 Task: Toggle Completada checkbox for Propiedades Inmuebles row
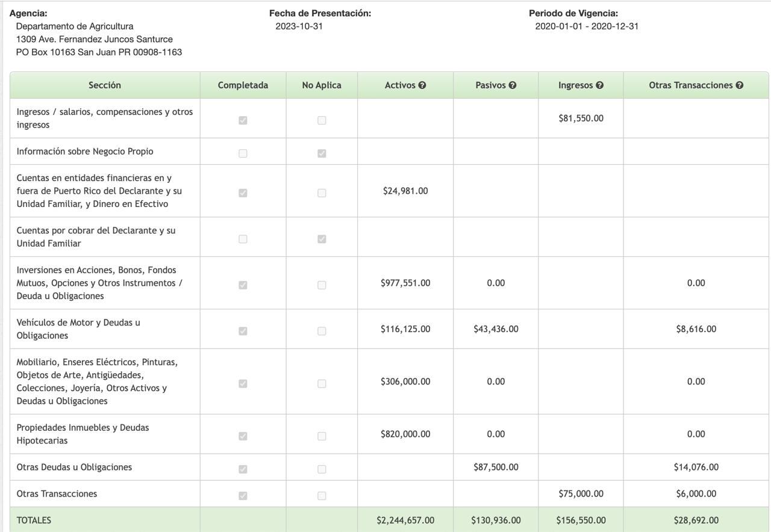point(243,436)
